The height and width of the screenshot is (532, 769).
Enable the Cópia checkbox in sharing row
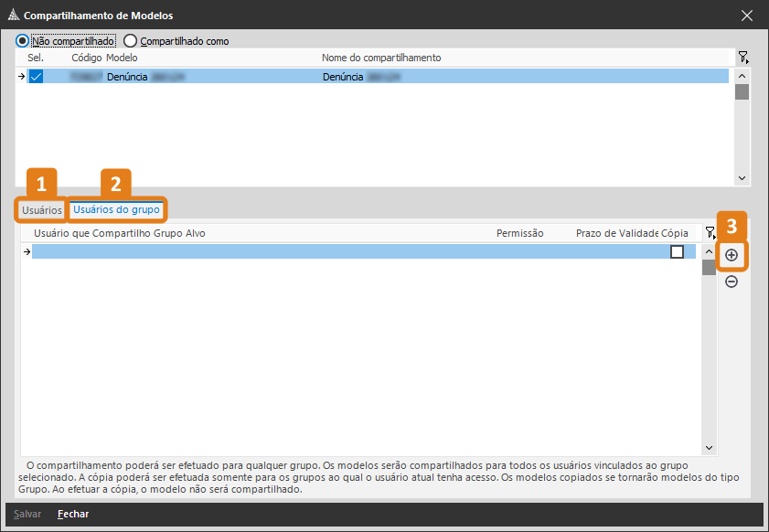[677, 251]
